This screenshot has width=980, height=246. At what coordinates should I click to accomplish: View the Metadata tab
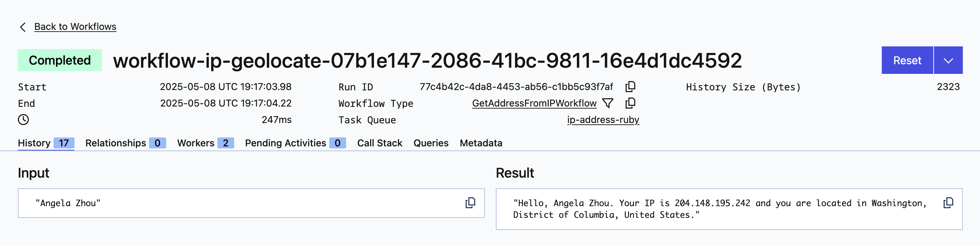pos(480,143)
